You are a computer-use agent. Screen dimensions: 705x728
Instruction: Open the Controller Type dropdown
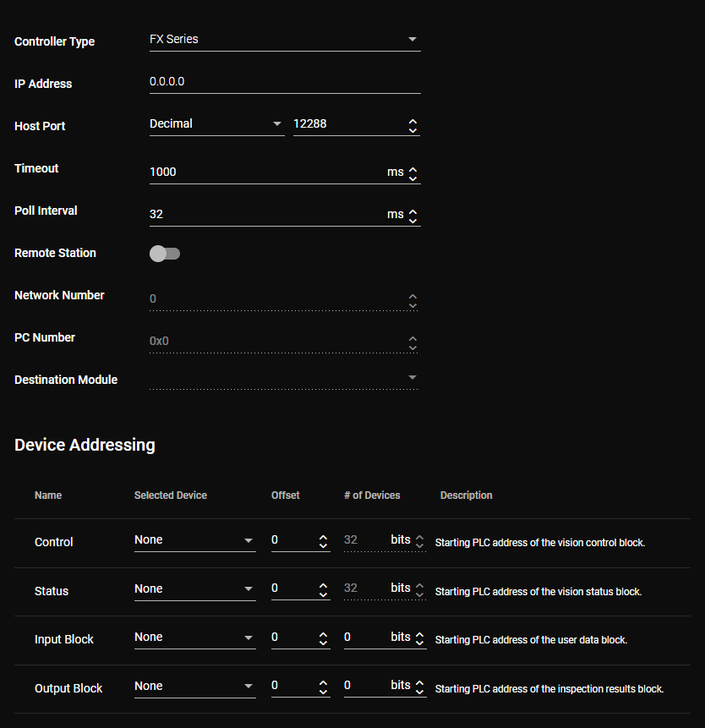pyautogui.click(x=284, y=40)
